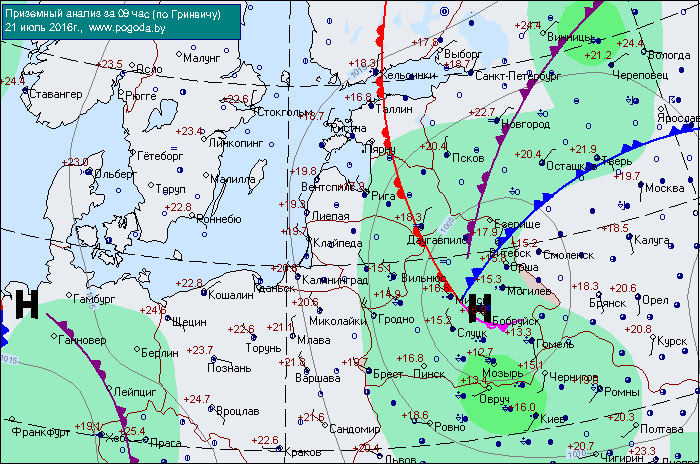Click the city label 'Рюгге'

(x=141, y=95)
